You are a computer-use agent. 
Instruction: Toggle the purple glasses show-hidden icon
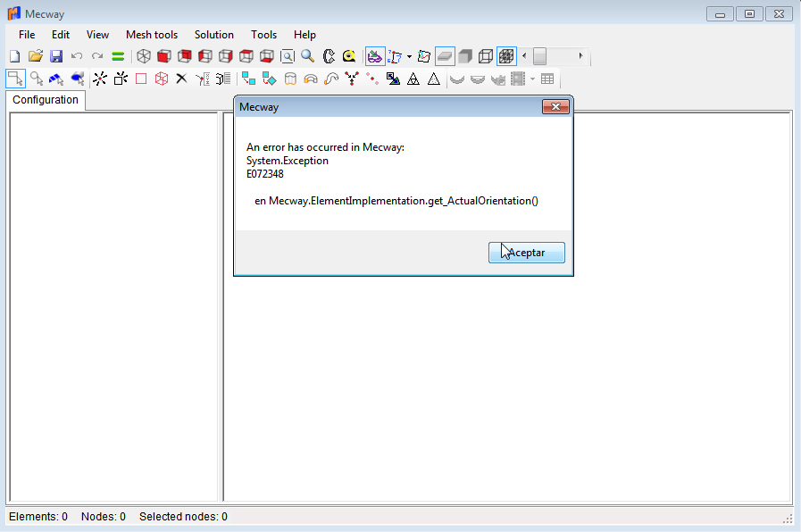pos(375,56)
